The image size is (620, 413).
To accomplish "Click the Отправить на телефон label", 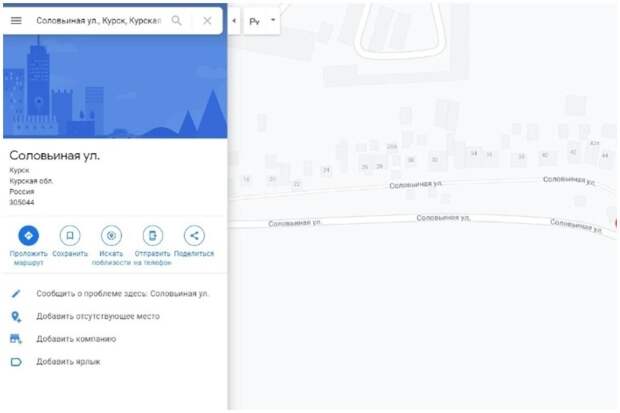I will point(153,258).
